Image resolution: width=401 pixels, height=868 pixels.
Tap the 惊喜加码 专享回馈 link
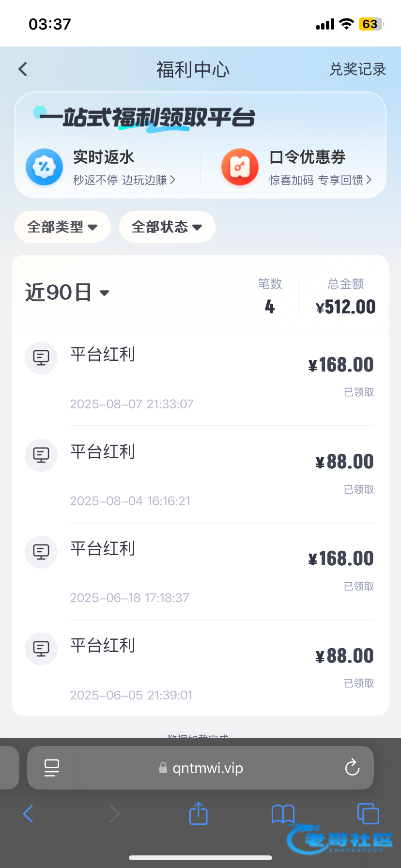pyautogui.click(x=320, y=180)
